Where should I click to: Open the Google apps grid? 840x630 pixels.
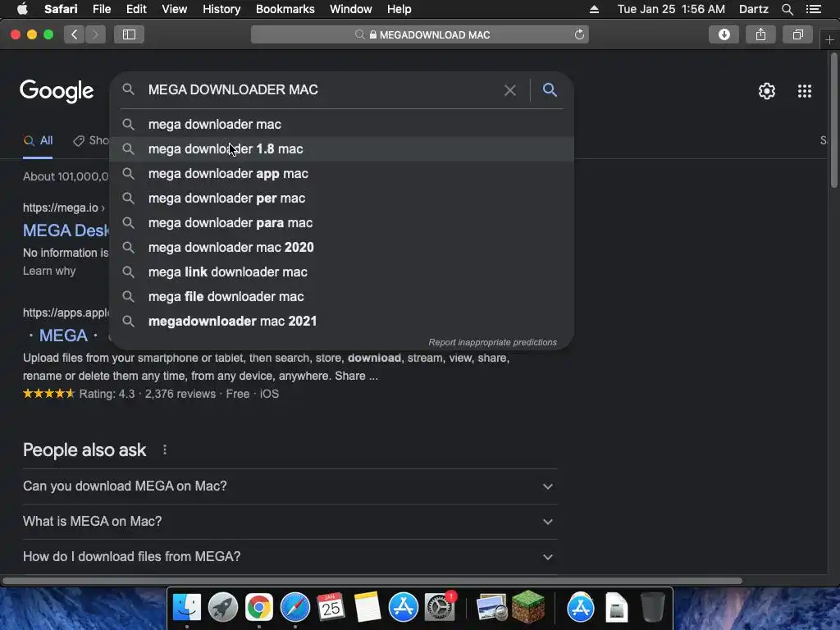(805, 91)
